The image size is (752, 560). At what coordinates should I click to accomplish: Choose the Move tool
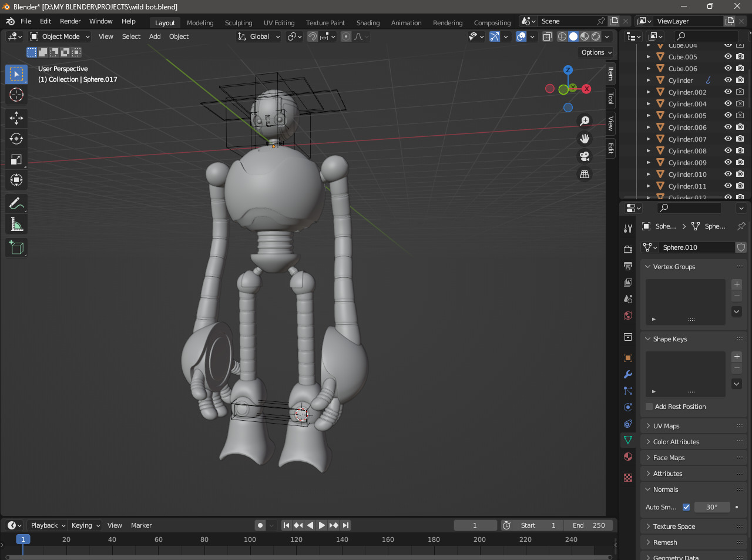16,118
